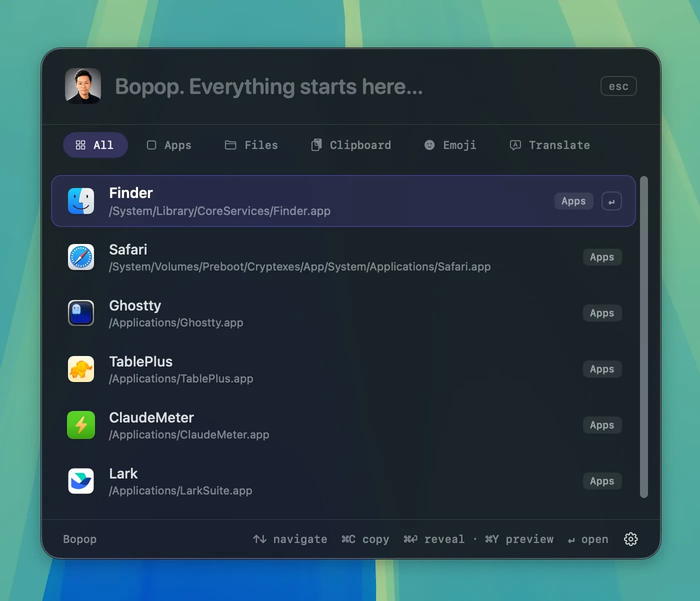Go to the Translate tab
The height and width of the screenshot is (601, 700).
550,145
